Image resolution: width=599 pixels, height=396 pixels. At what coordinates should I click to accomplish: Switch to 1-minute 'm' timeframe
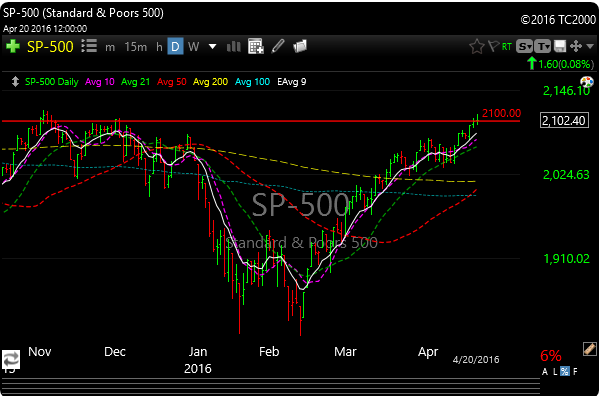point(110,47)
